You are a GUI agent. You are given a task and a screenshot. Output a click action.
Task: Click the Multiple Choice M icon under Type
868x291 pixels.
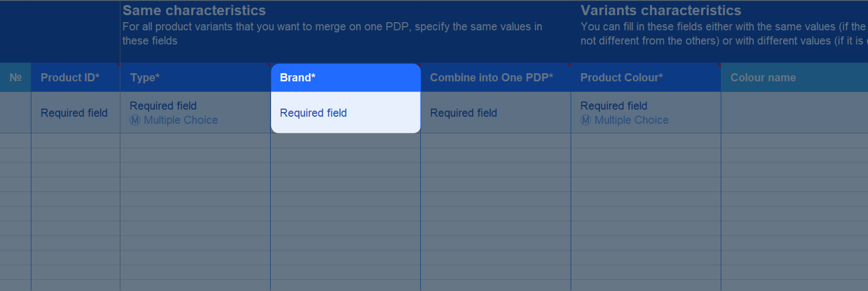pos(135,120)
